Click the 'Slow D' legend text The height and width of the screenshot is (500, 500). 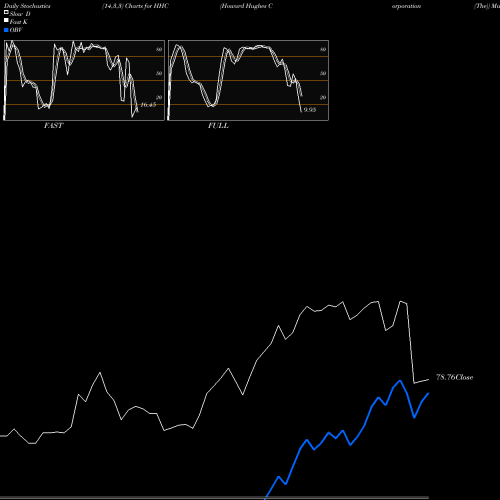pyautogui.click(x=20, y=14)
